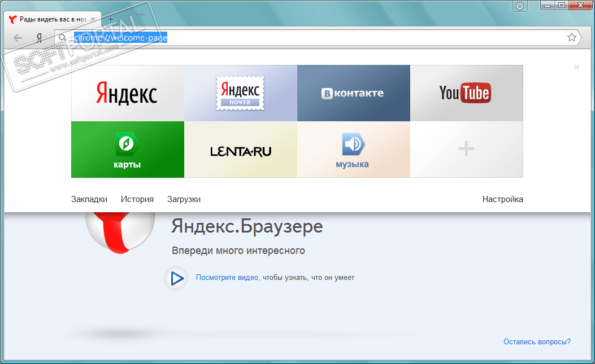Open the green Карты maps tile
This screenshot has width=595, height=364.
point(128,150)
